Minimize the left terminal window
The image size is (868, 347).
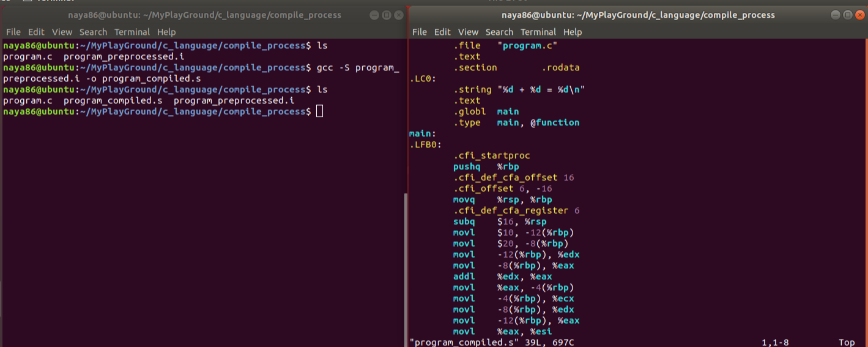(x=374, y=15)
